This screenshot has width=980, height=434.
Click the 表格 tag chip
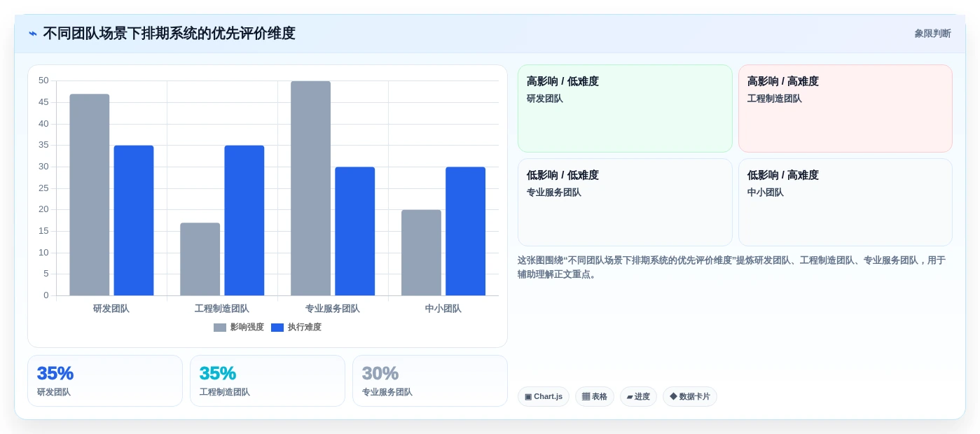[x=595, y=397]
